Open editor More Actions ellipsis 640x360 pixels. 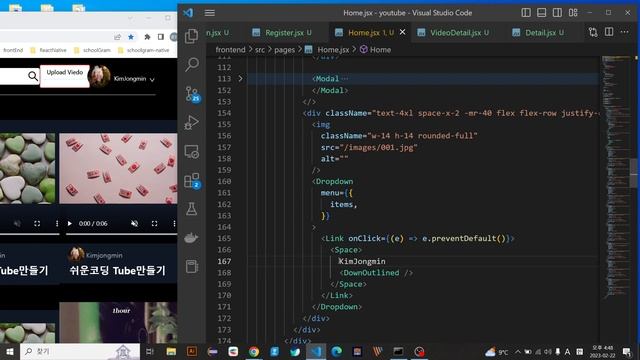(624, 32)
